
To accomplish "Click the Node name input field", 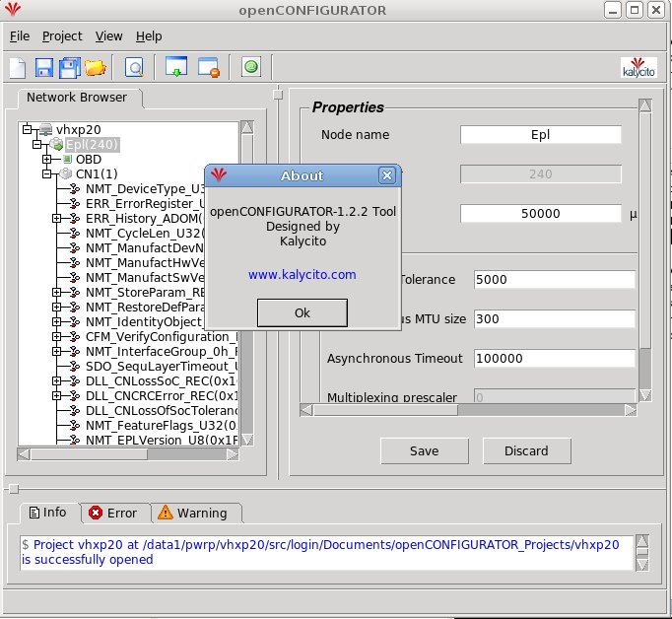I will point(540,135).
